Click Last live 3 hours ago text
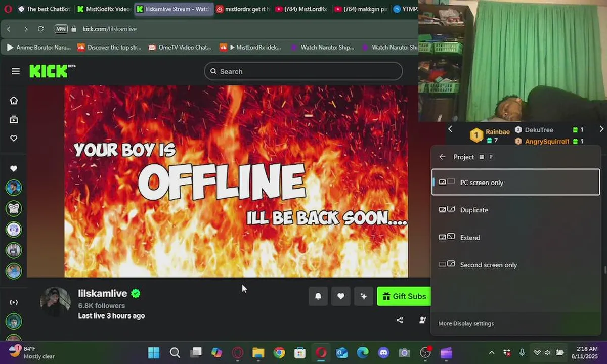This screenshot has width=607, height=364. [x=111, y=315]
